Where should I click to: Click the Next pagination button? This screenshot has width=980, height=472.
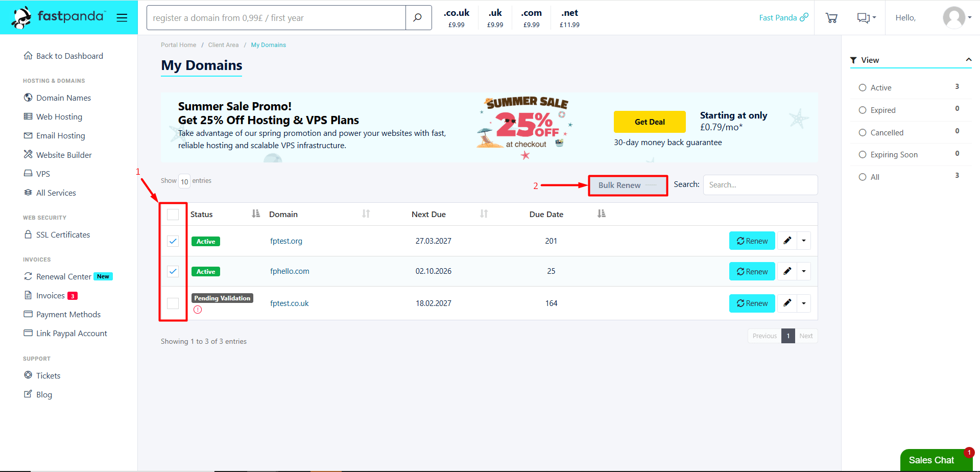(x=806, y=336)
